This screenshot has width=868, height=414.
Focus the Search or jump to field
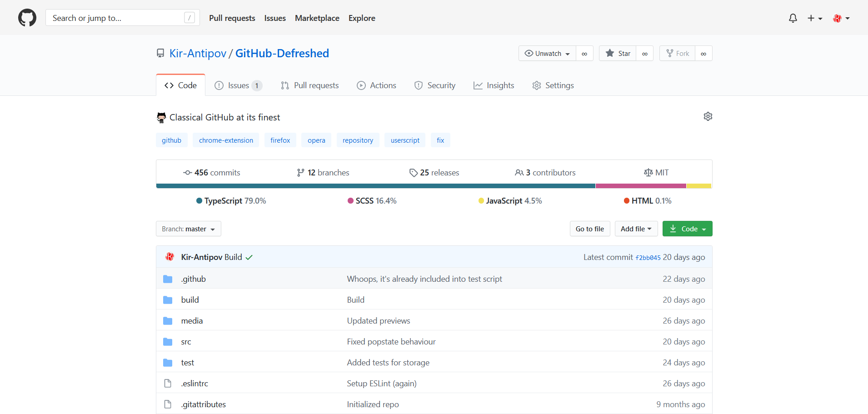[x=123, y=18]
